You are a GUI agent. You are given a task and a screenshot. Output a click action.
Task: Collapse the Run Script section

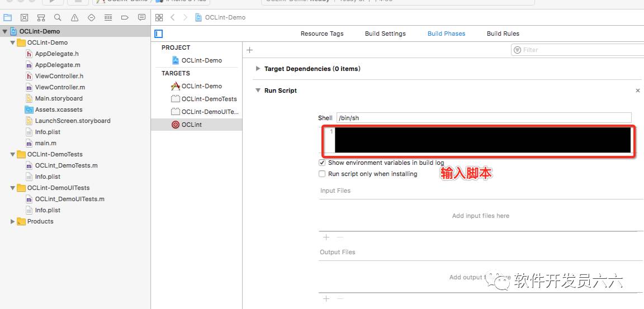coord(258,91)
